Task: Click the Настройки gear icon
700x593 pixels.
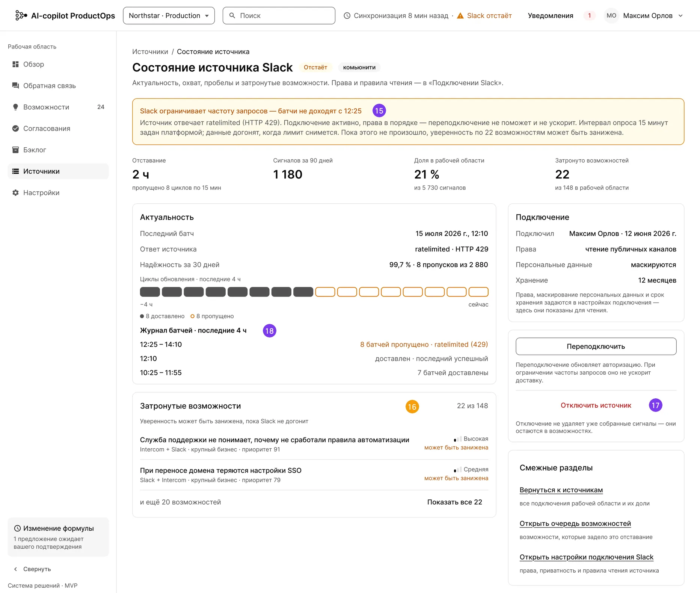Action: (x=15, y=193)
